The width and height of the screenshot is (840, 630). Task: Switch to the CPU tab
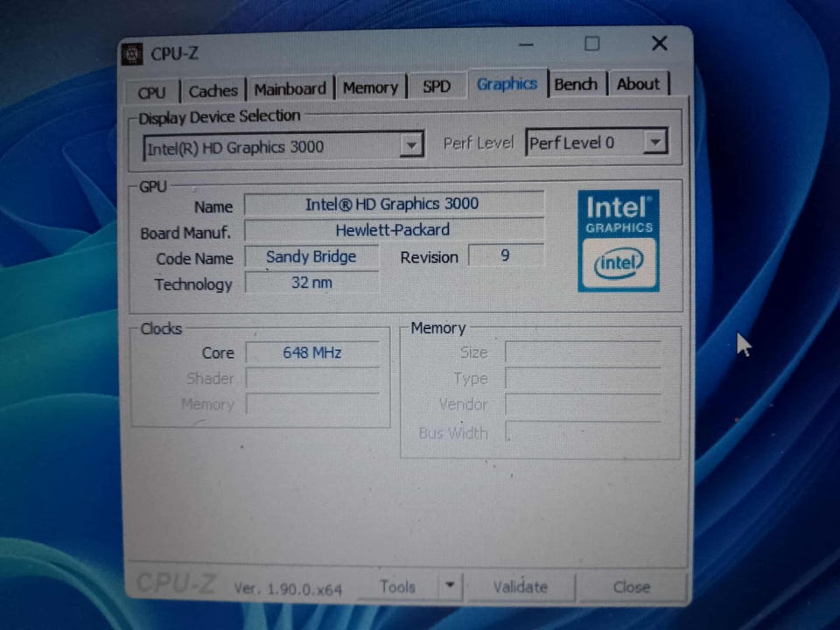(x=151, y=92)
